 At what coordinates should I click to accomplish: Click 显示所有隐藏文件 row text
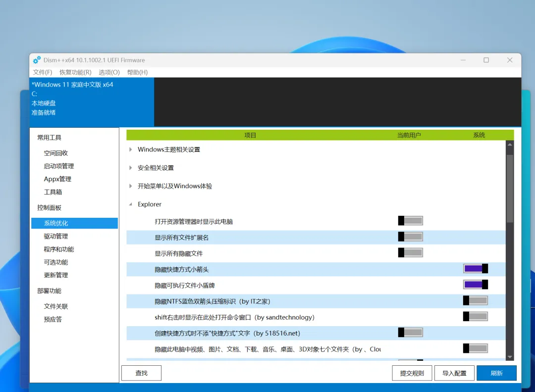(x=178, y=253)
